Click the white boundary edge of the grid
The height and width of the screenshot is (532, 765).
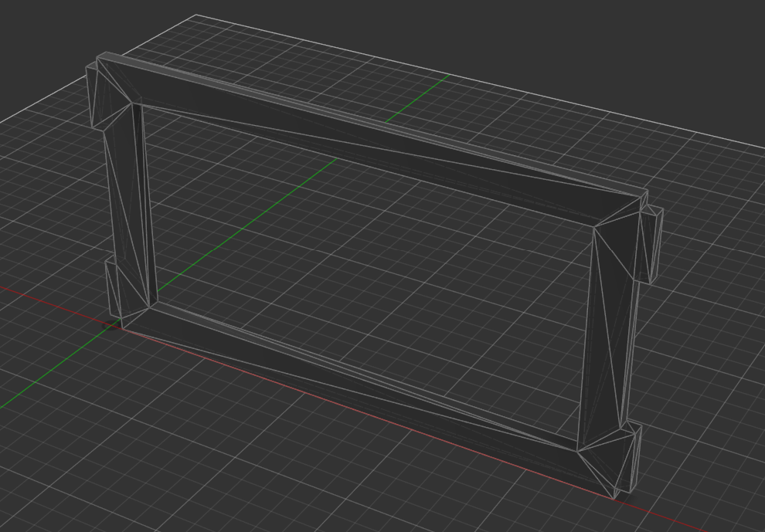click(x=464, y=77)
